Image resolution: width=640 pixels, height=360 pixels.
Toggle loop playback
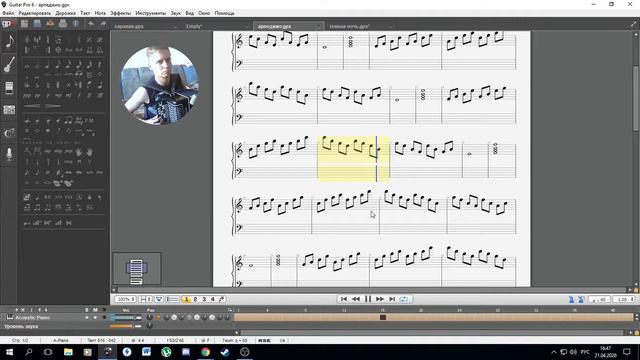click(404, 299)
